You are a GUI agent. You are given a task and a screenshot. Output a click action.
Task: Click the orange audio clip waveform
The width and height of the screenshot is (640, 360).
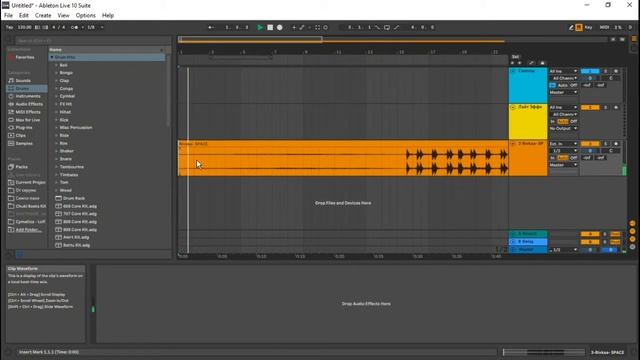343,161
